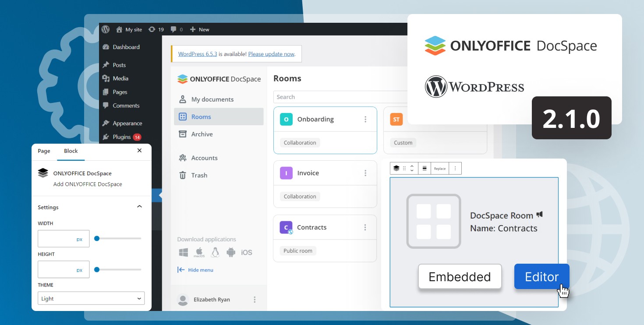Close the block settings panel
This screenshot has height=325, width=644.
(139, 150)
